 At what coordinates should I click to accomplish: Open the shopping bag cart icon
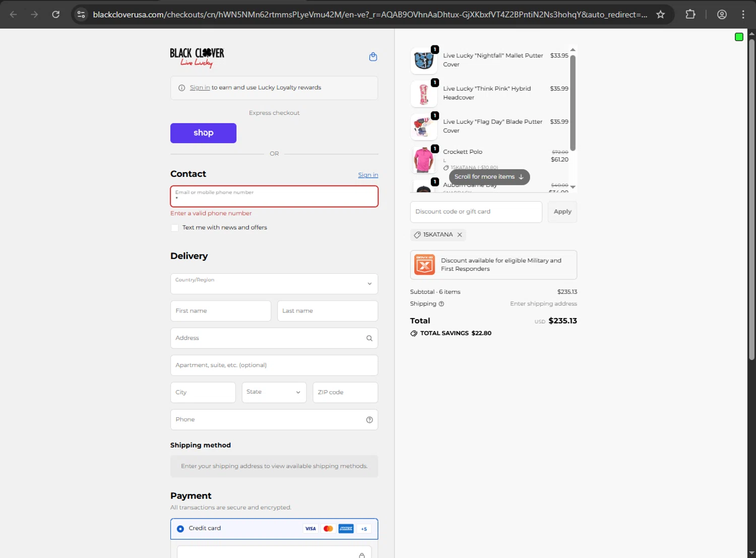click(x=373, y=56)
